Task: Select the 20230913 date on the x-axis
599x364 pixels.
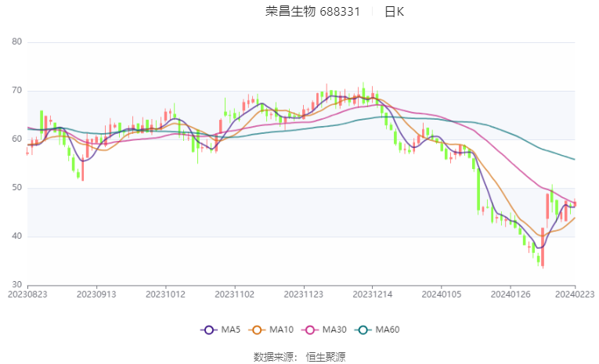Action: pos(96,295)
